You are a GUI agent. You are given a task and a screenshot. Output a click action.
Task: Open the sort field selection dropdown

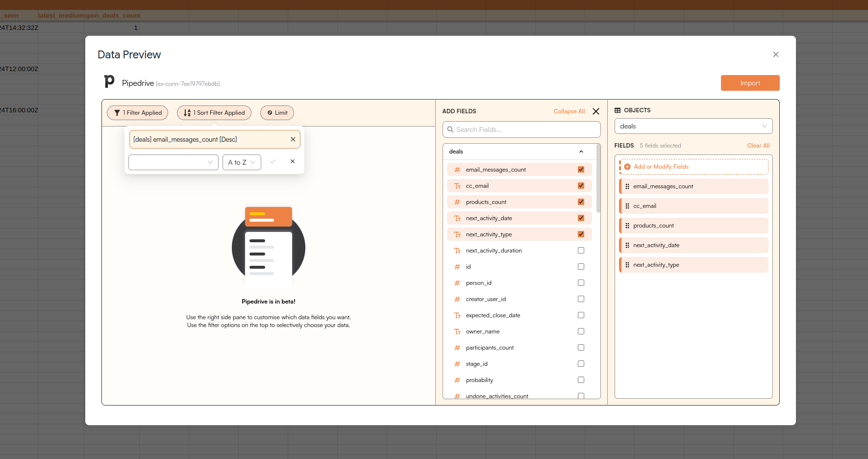tap(174, 162)
